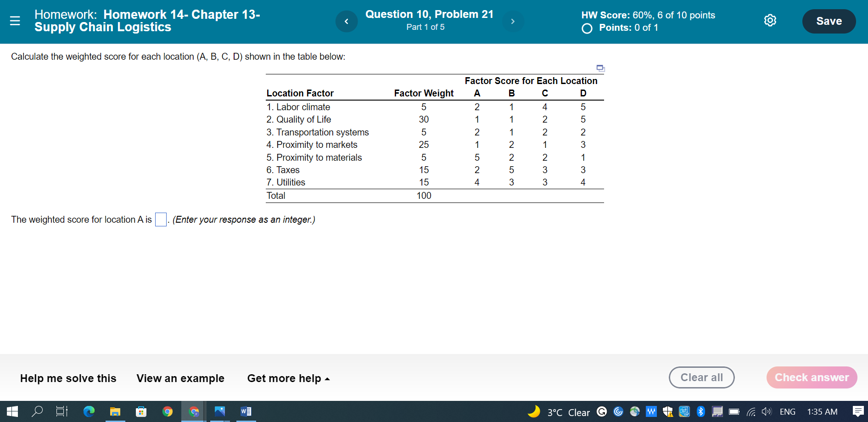
Task: Open the Bluetooth icon in system tray
Action: [700, 411]
